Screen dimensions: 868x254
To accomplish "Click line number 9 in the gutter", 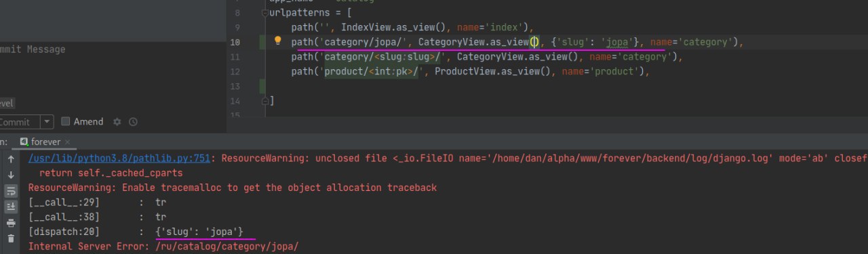I will 237,28.
